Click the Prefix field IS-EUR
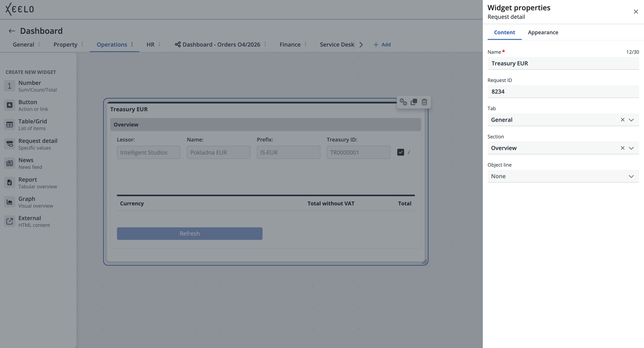Image resolution: width=644 pixels, height=348 pixels. 288,152
